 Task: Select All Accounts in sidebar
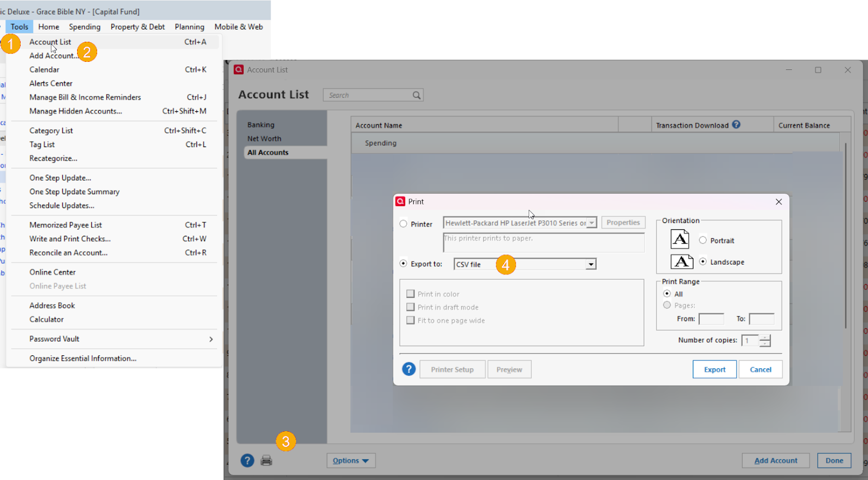(x=285, y=152)
